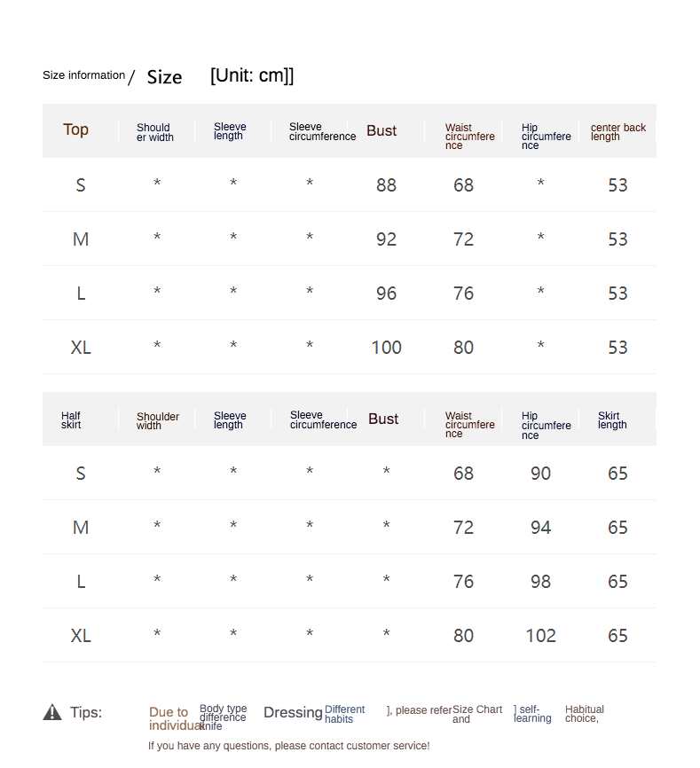700x768 pixels.
Task: Click the 'Dressing' text in tips
Action: [293, 712]
